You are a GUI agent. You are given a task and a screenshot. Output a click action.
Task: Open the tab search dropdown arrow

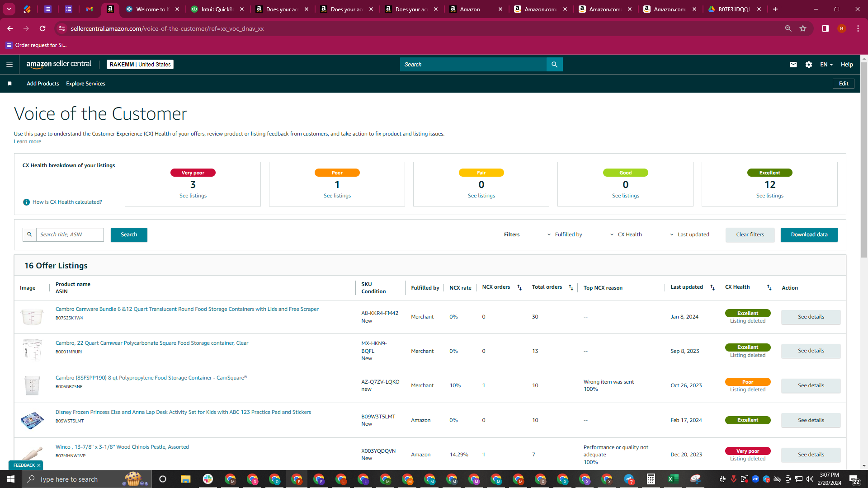9,9
